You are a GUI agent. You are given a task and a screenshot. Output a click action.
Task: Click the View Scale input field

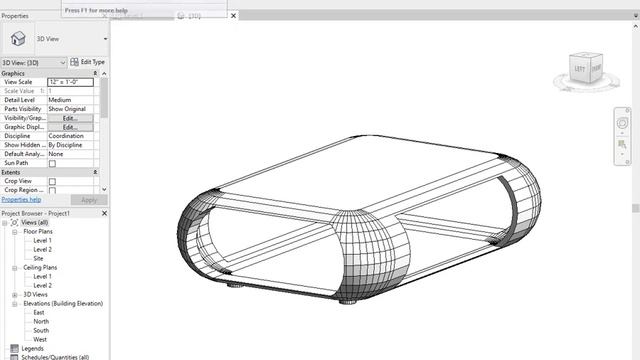[x=70, y=82]
